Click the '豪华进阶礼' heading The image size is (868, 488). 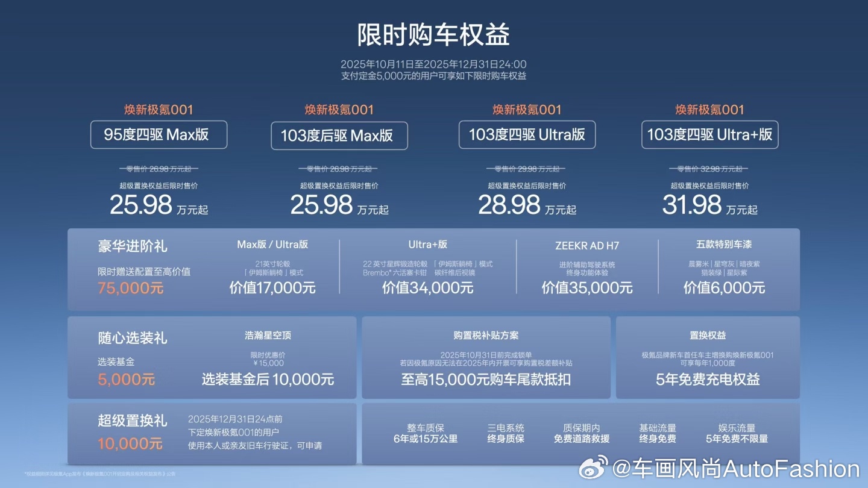pos(133,246)
